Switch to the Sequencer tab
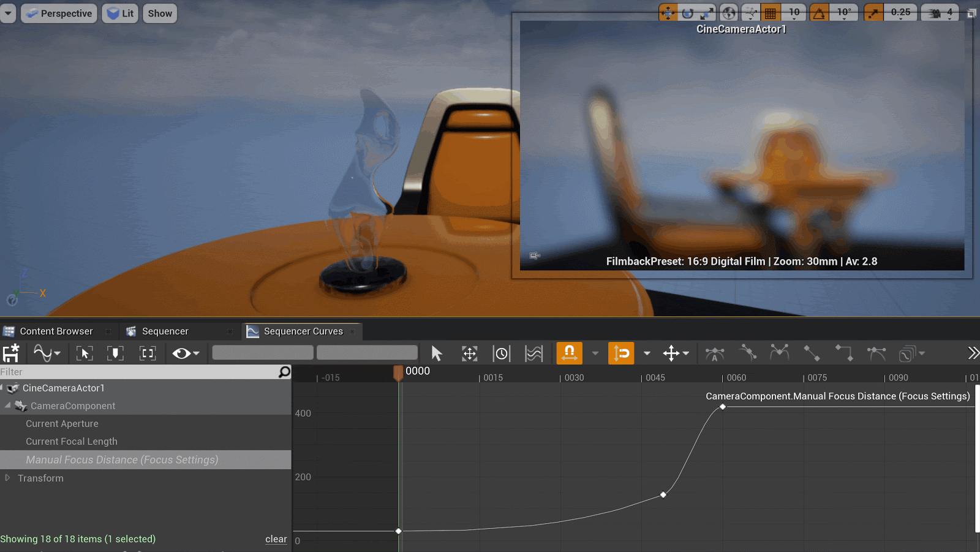This screenshot has width=980, height=552. tap(165, 331)
